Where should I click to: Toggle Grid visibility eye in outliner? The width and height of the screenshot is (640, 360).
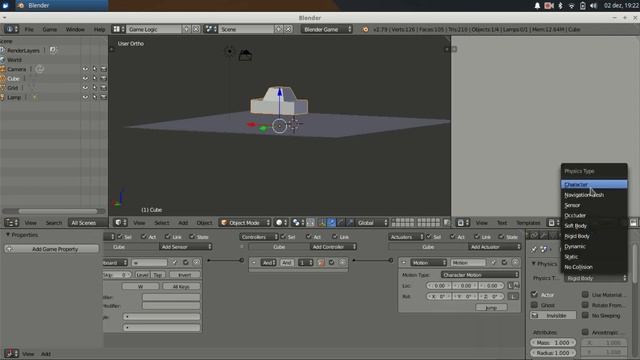coord(85,88)
